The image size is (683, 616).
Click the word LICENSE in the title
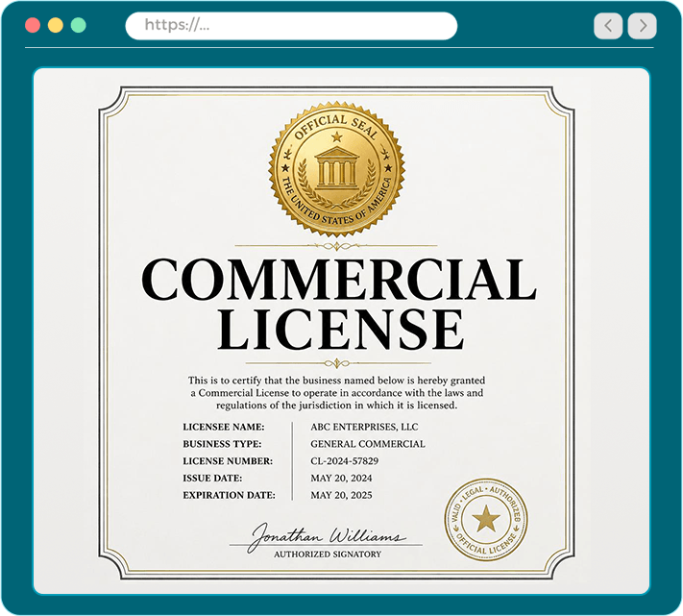click(341, 330)
